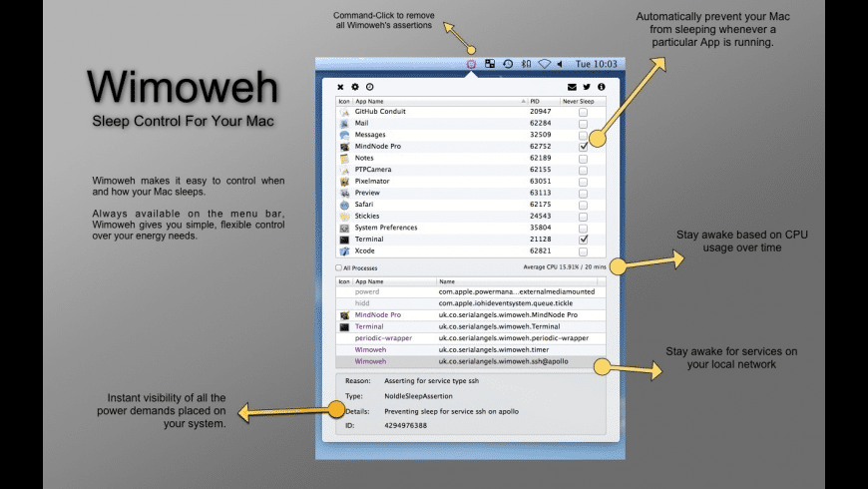Open Time Machine menu bar icon
Image resolution: width=868 pixels, height=489 pixels.
[508, 64]
